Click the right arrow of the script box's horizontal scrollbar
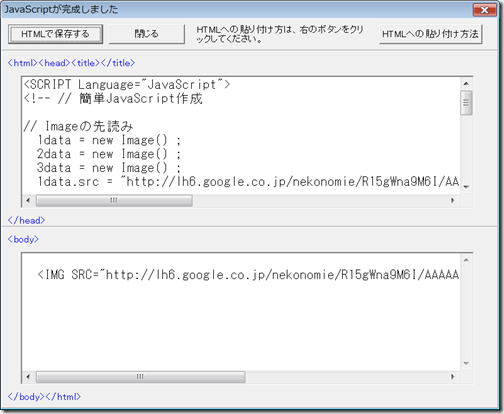This screenshot has width=504, height=414. 453,200
